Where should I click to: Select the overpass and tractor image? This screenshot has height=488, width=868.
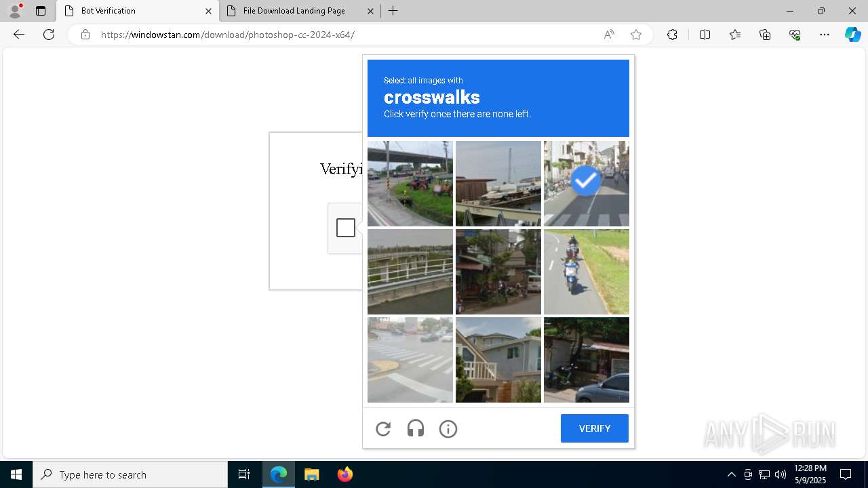click(410, 184)
